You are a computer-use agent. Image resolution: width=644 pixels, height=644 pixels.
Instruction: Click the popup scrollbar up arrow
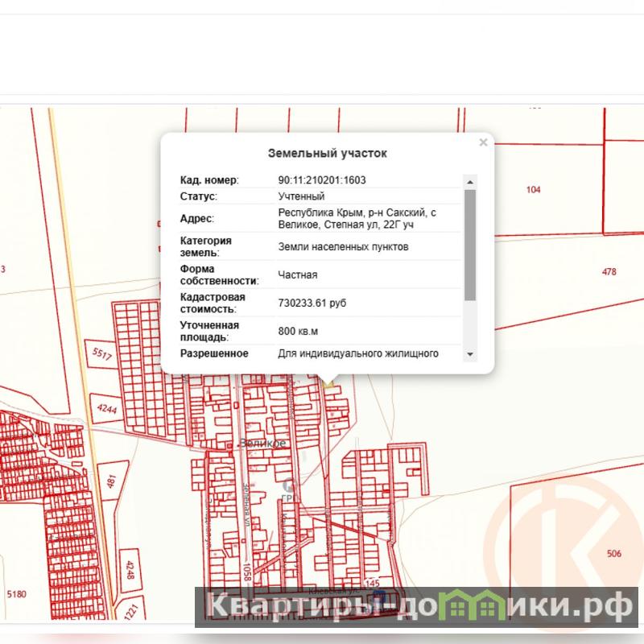pyautogui.click(x=470, y=180)
